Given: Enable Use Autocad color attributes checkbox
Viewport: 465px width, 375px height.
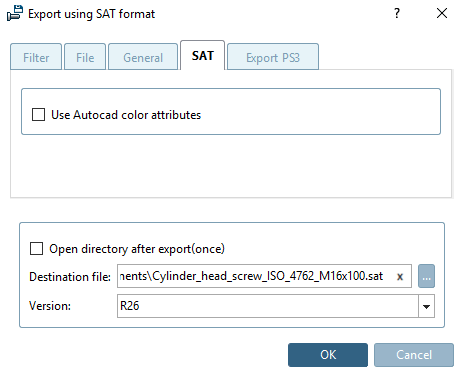Looking at the screenshot, I should 38,114.
